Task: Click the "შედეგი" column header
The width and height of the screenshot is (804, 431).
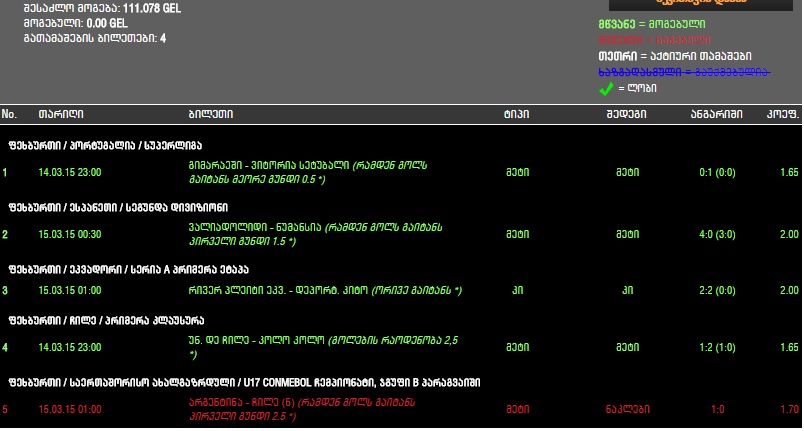Action: (626, 114)
